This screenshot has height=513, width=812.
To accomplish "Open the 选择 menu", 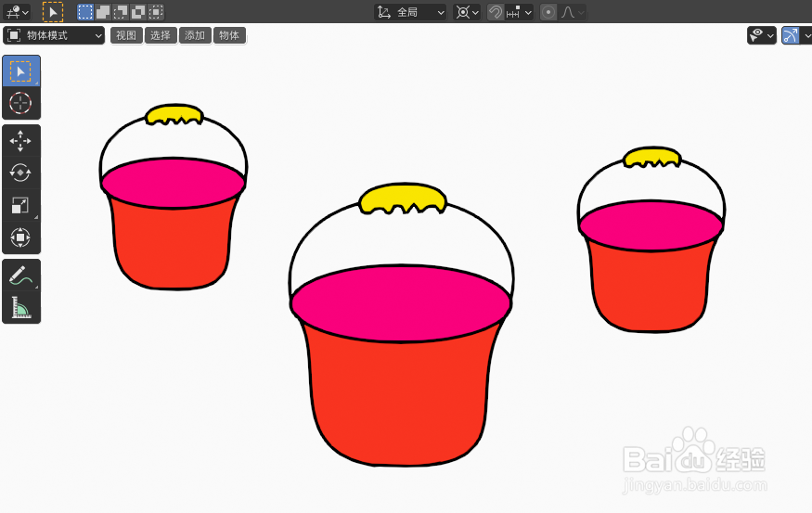I will pyautogui.click(x=161, y=35).
